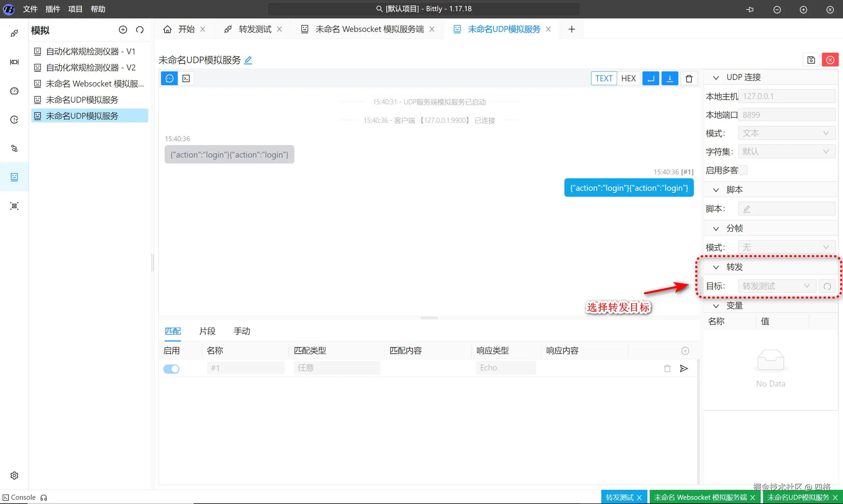Click the edit pencil beside service name
843x504 pixels.
248,60
